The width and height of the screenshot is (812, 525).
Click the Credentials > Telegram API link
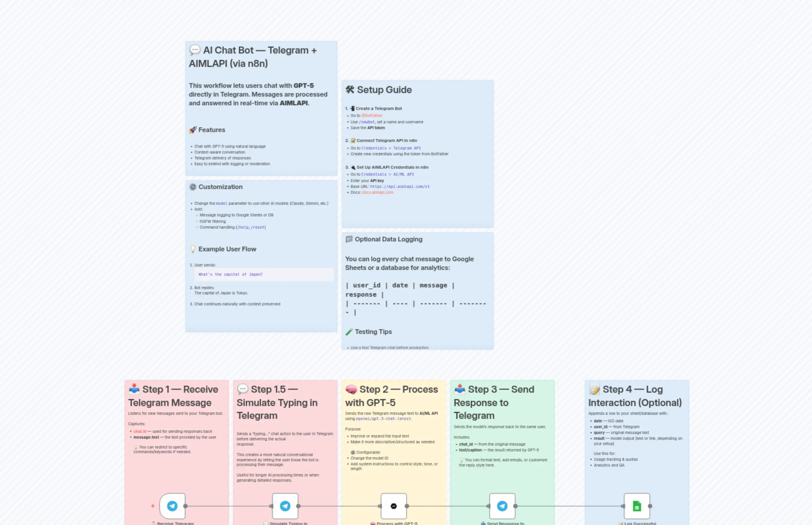click(x=391, y=148)
